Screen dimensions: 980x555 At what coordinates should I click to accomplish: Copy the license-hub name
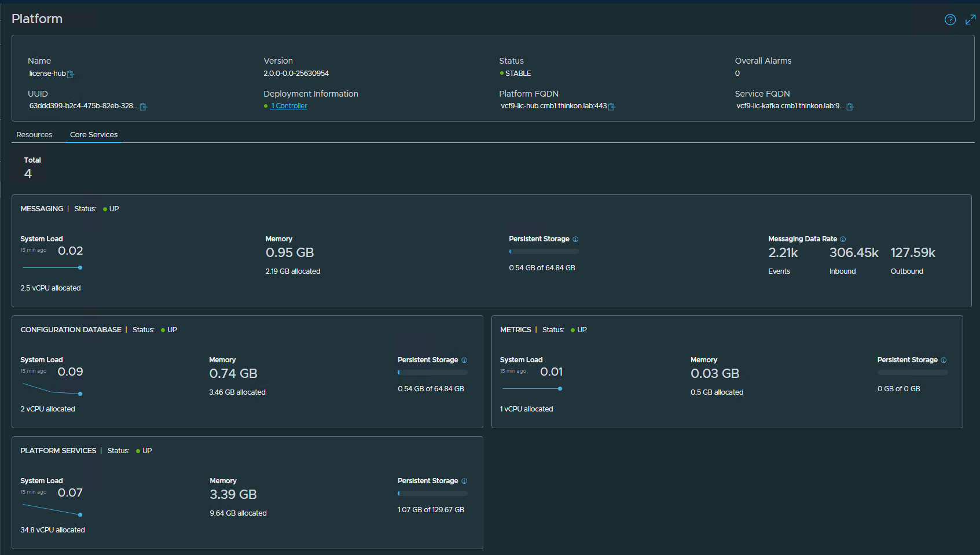click(71, 74)
